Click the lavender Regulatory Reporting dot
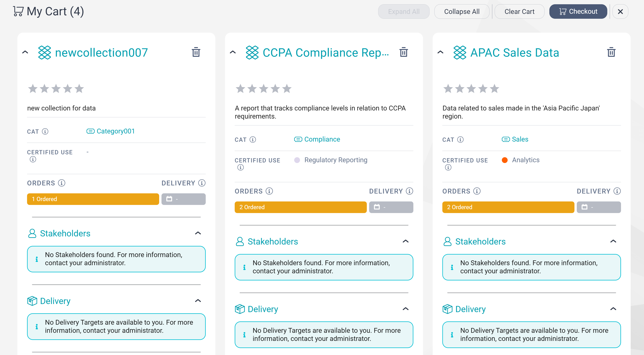This screenshot has height=355, width=644. (x=297, y=160)
